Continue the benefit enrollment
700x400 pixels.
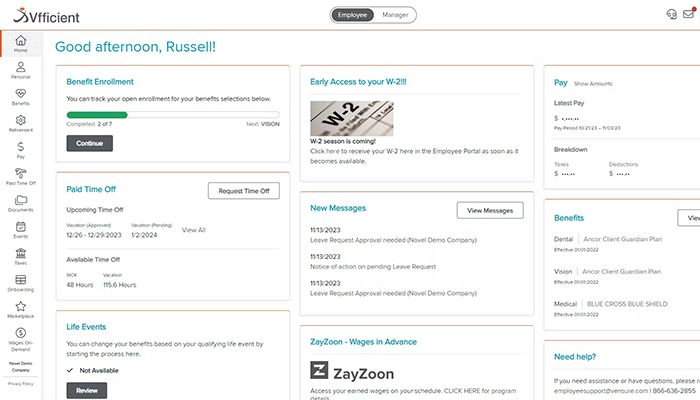tap(89, 143)
